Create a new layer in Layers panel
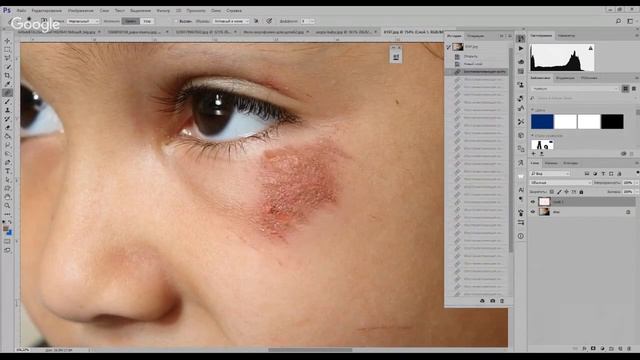640x360 pixels. click(x=620, y=349)
